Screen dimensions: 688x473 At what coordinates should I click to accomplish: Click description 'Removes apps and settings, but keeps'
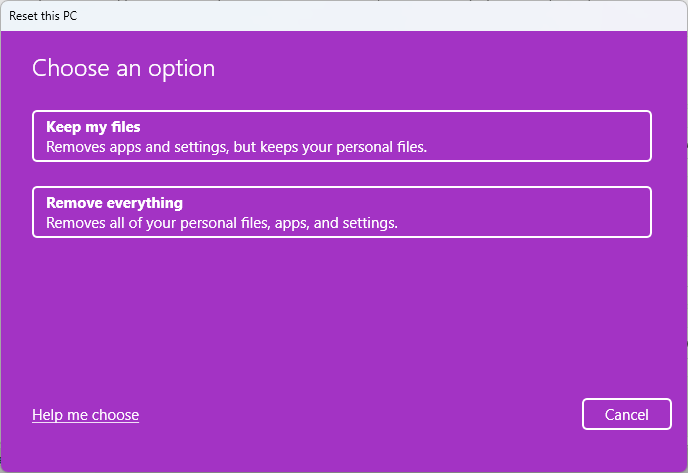[x=236, y=147]
